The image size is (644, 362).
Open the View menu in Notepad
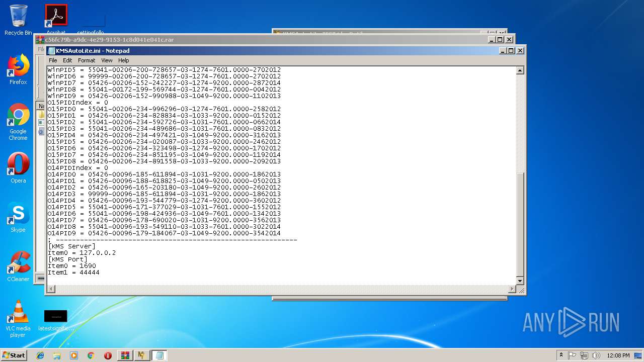107,60
